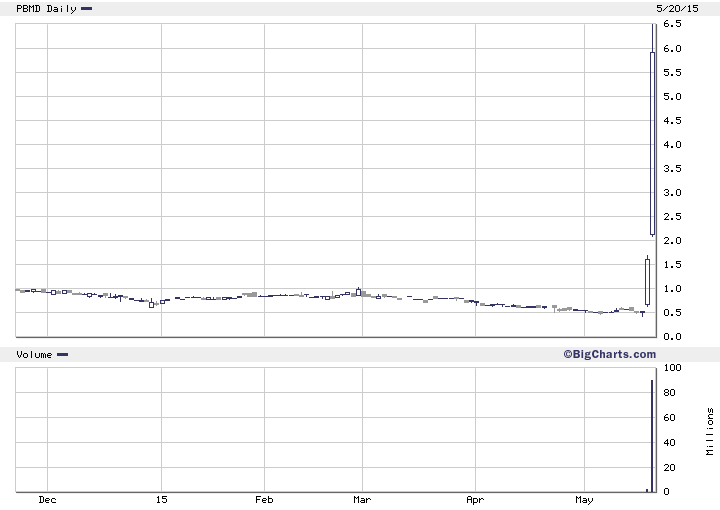
Task: Select the 3.5 price axis value
Action: point(672,168)
